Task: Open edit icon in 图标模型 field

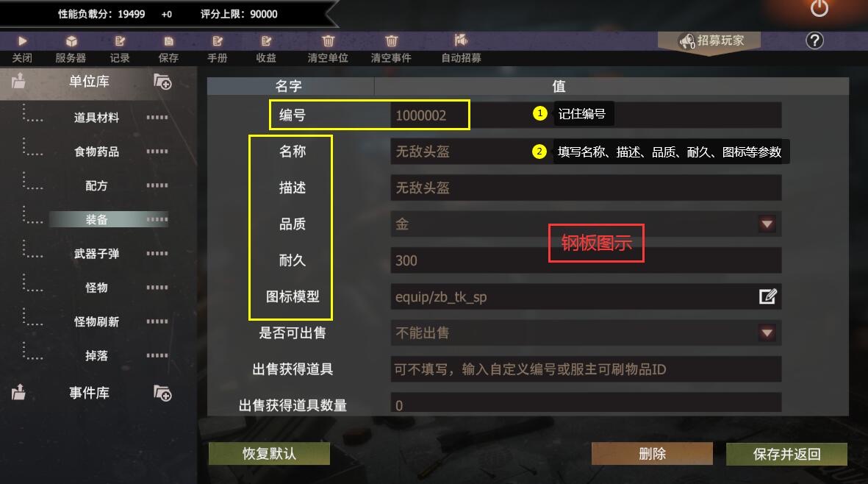Action: [768, 297]
